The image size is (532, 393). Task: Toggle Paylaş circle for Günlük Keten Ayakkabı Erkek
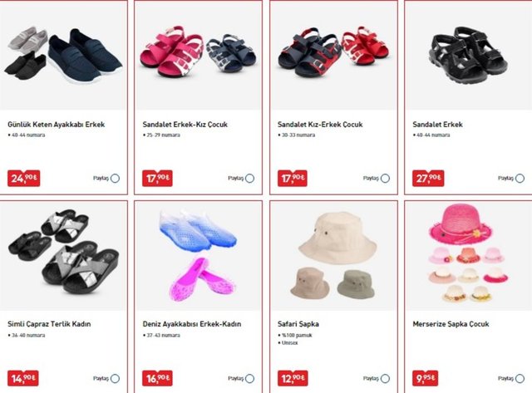tap(115, 179)
